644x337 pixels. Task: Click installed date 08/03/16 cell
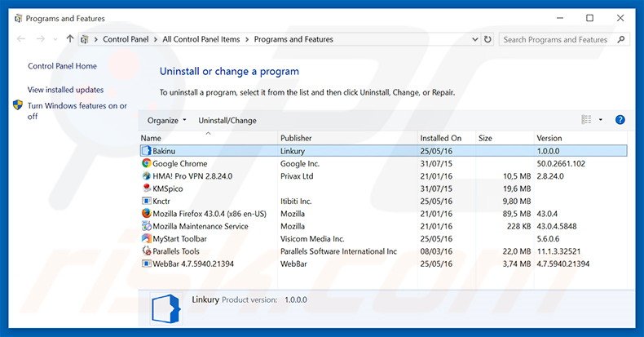tap(436, 251)
